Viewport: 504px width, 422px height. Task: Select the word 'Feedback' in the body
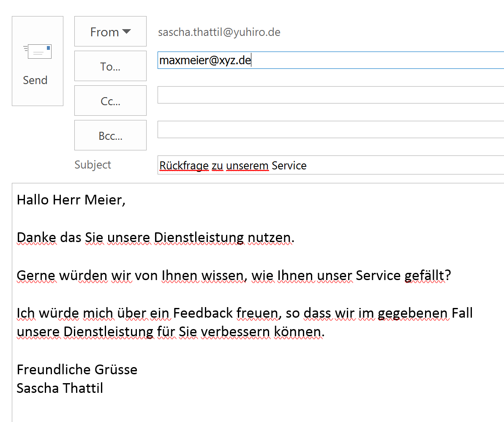coord(203,313)
